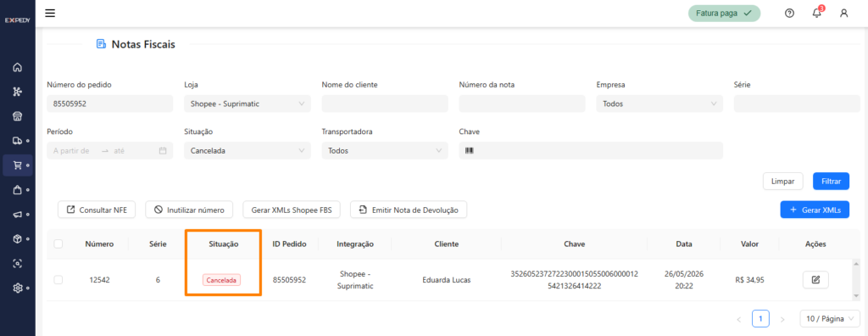
Task: Click the ID Pedido cell 85505952
Action: [289, 280]
